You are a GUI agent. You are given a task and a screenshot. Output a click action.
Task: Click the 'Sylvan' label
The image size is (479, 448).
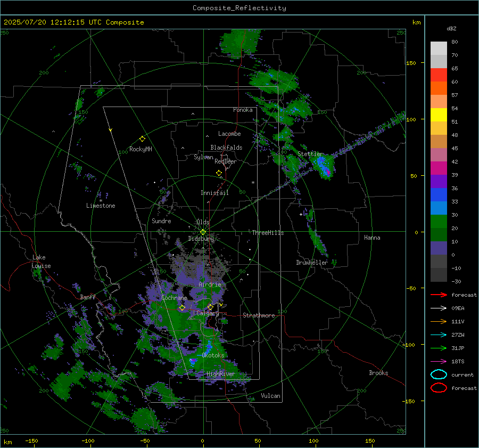[x=203, y=157]
